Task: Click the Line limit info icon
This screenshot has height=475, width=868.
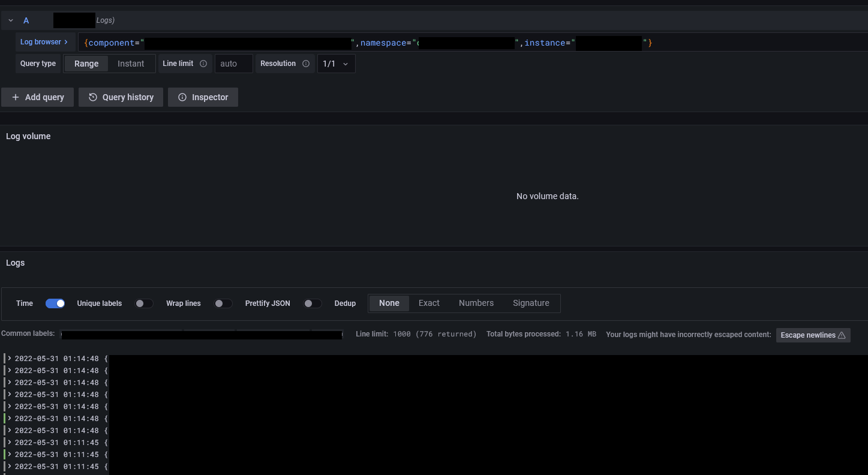Action: point(203,63)
